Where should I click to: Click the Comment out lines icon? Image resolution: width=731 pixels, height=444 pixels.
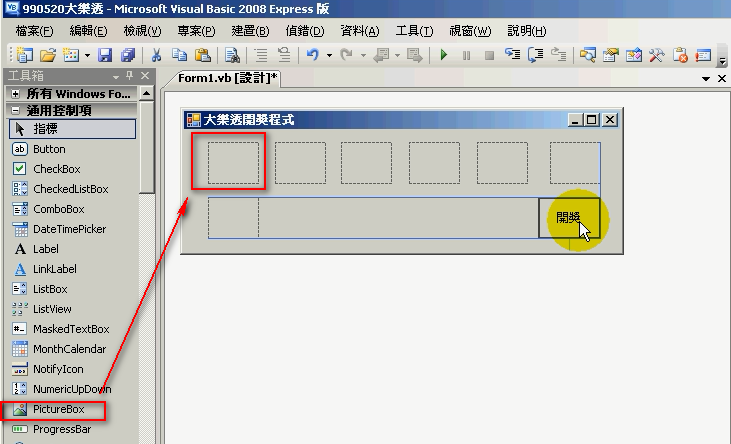(x=261, y=55)
